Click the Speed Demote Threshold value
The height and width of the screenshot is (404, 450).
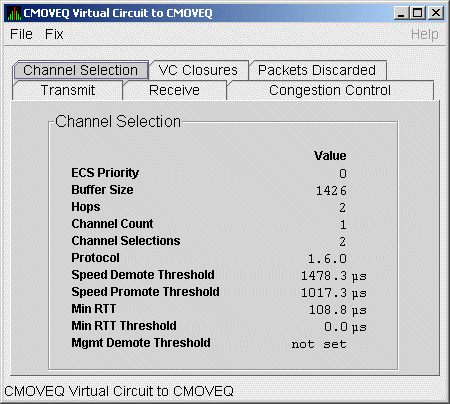click(x=333, y=276)
